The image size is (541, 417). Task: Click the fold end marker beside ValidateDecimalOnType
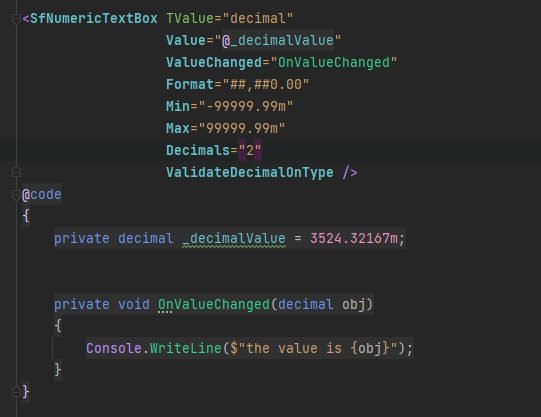16,172
